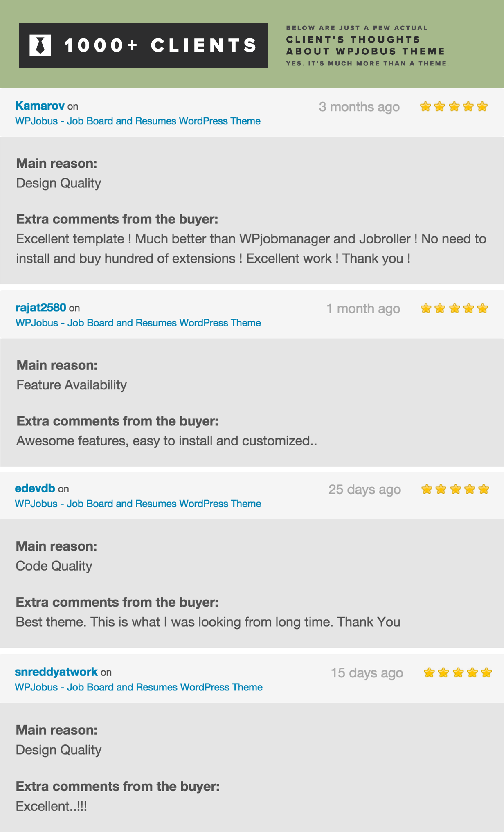This screenshot has height=832, width=504.
Task: Visit edevdb's profile link
Action: [35, 488]
